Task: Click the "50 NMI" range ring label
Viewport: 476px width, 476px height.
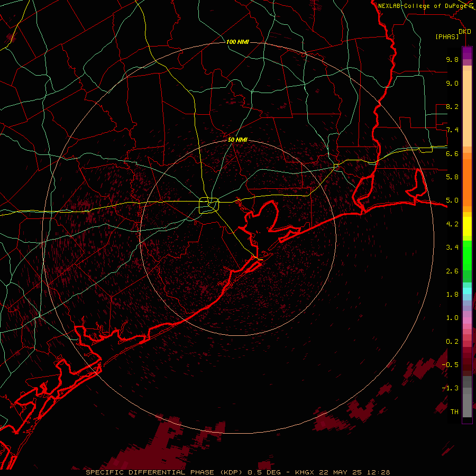Action: pos(237,140)
